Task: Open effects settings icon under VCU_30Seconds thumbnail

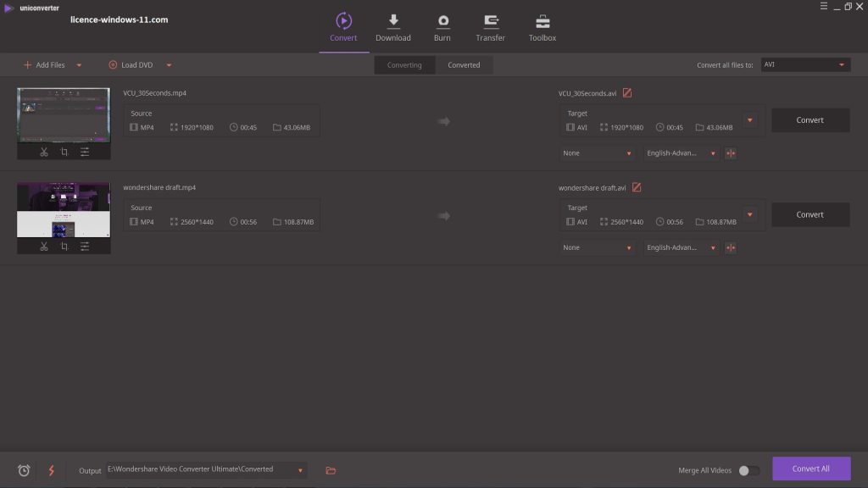Action: (x=85, y=152)
